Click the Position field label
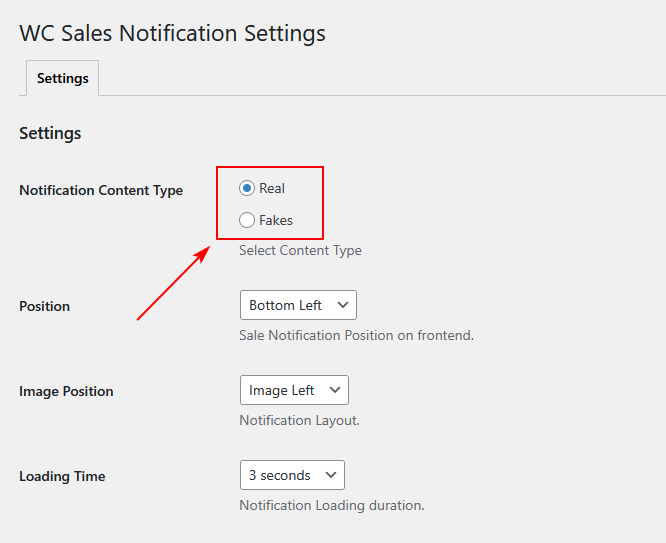666x543 pixels. (x=44, y=306)
